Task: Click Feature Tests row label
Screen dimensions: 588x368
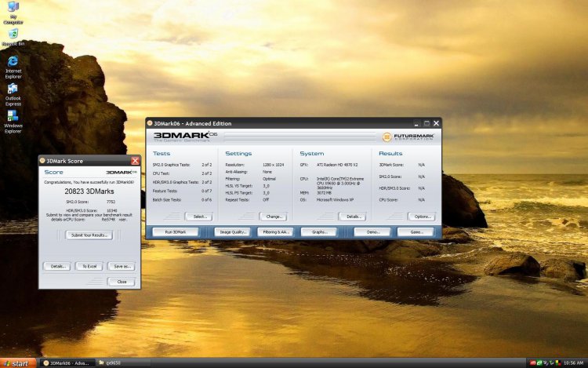Action: point(165,191)
